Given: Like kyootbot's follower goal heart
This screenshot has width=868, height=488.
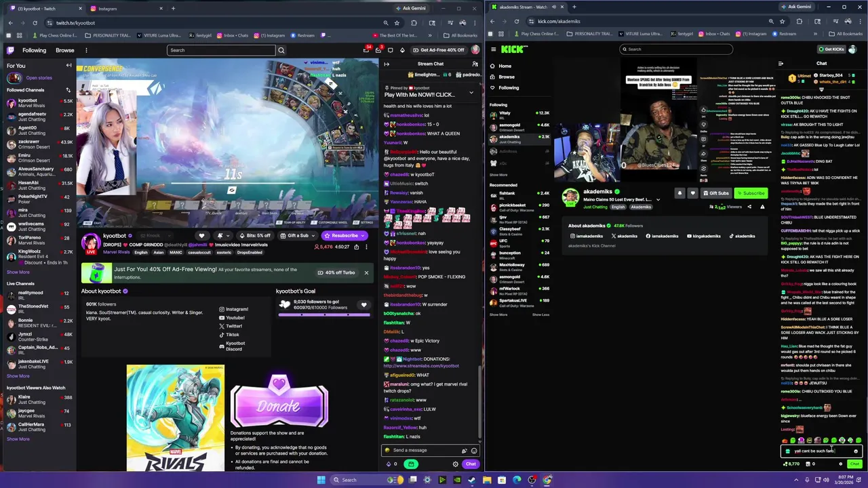Looking at the screenshot, I should pos(363,305).
